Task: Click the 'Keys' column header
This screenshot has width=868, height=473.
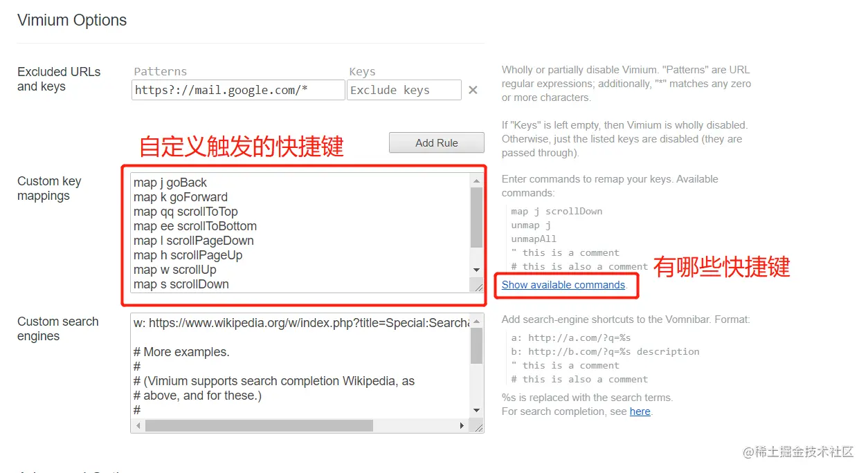Action: [x=362, y=71]
